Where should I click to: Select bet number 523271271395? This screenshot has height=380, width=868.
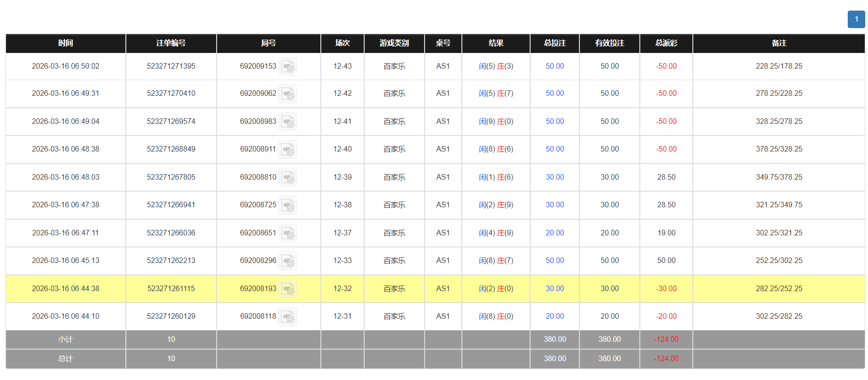(171, 66)
